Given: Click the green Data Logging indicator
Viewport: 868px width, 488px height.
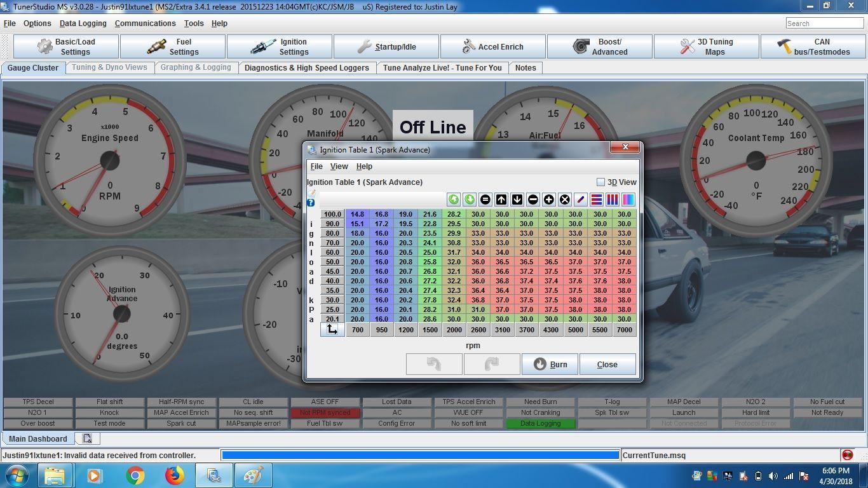Looking at the screenshot, I should point(540,423).
